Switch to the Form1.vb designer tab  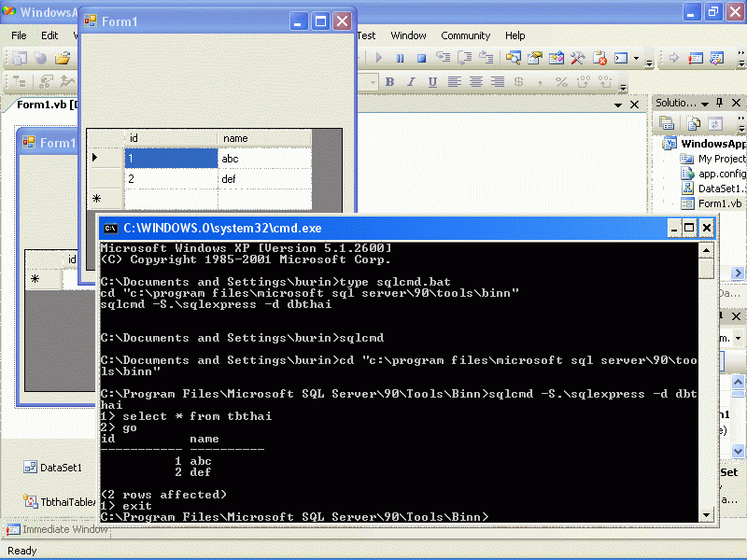click(x=46, y=105)
